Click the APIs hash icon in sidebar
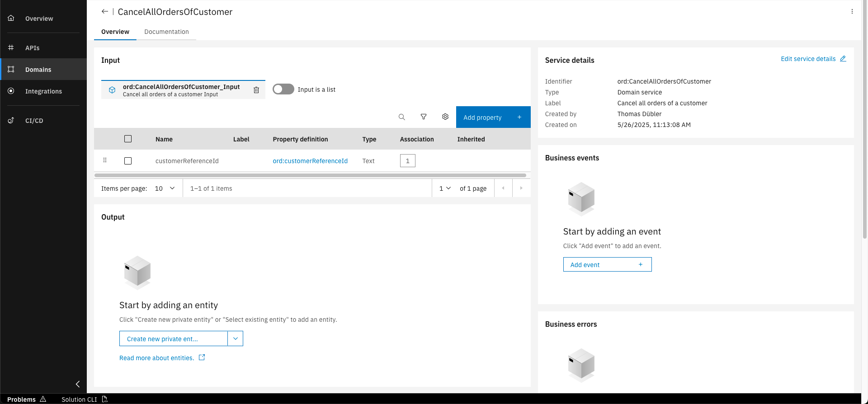The width and height of the screenshot is (868, 404). pos(11,47)
